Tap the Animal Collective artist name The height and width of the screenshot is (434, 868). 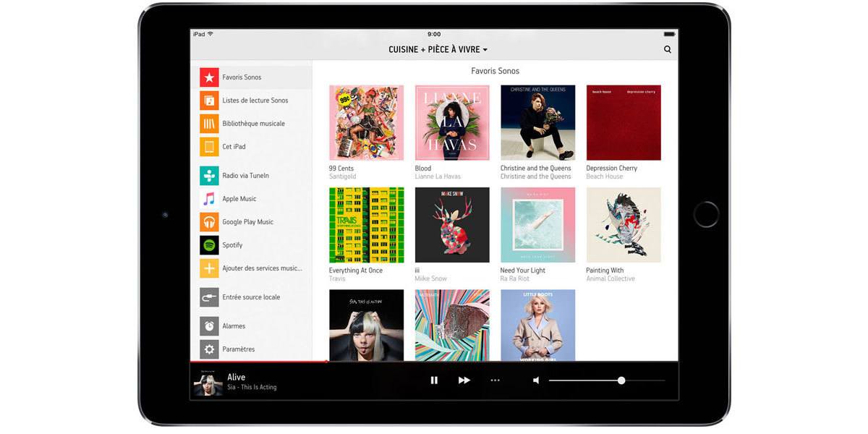tap(610, 279)
